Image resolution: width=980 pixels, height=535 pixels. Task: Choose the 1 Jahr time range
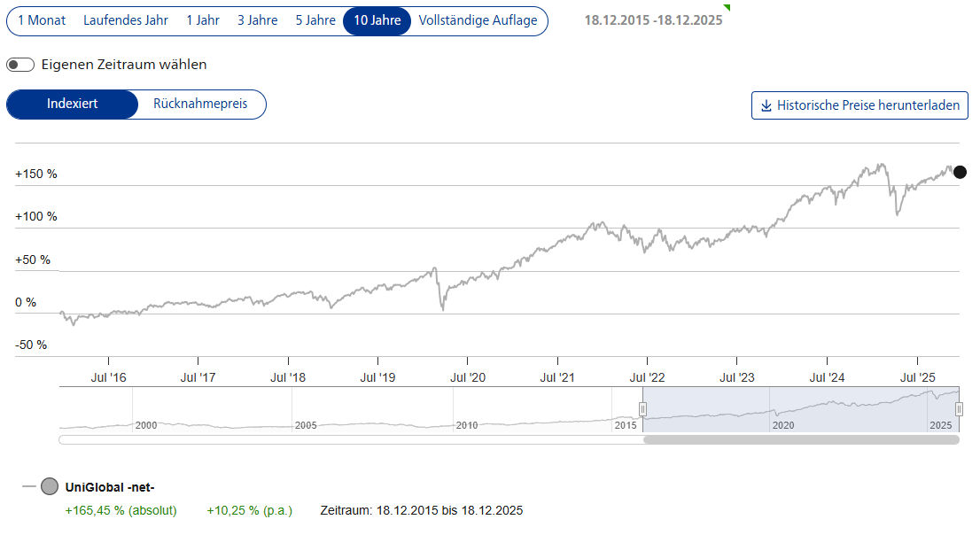click(203, 20)
